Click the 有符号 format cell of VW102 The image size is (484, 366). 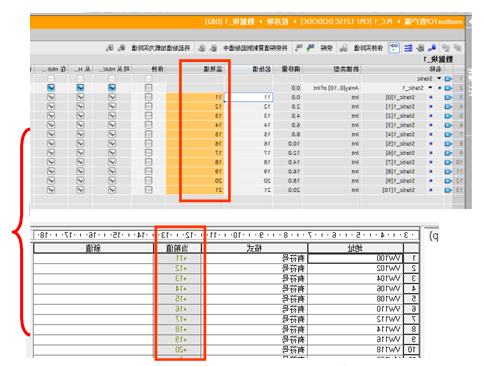pos(254,268)
